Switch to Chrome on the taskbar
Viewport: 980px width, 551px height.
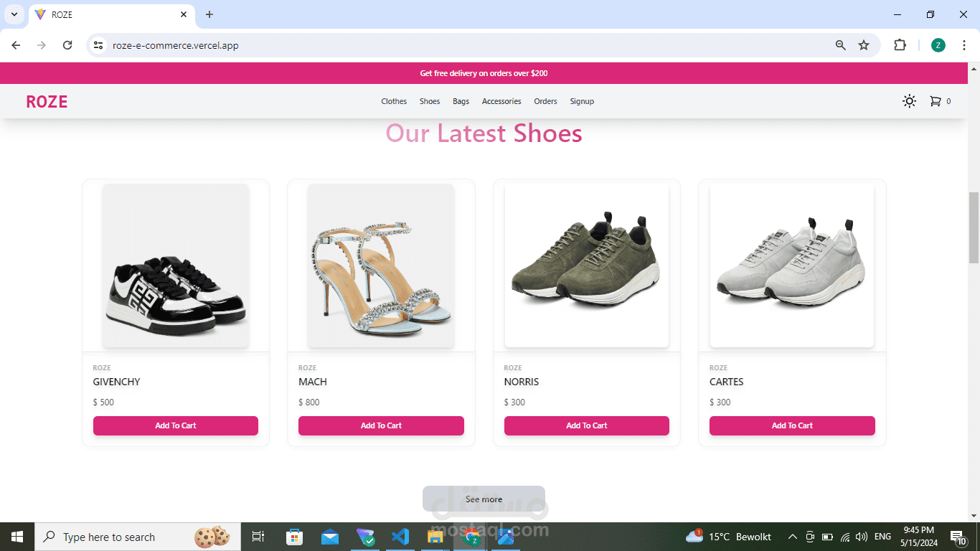(x=471, y=537)
